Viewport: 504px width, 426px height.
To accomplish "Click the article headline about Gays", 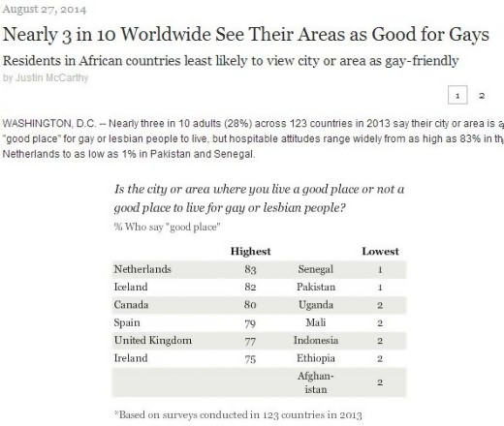I will 246,35.
